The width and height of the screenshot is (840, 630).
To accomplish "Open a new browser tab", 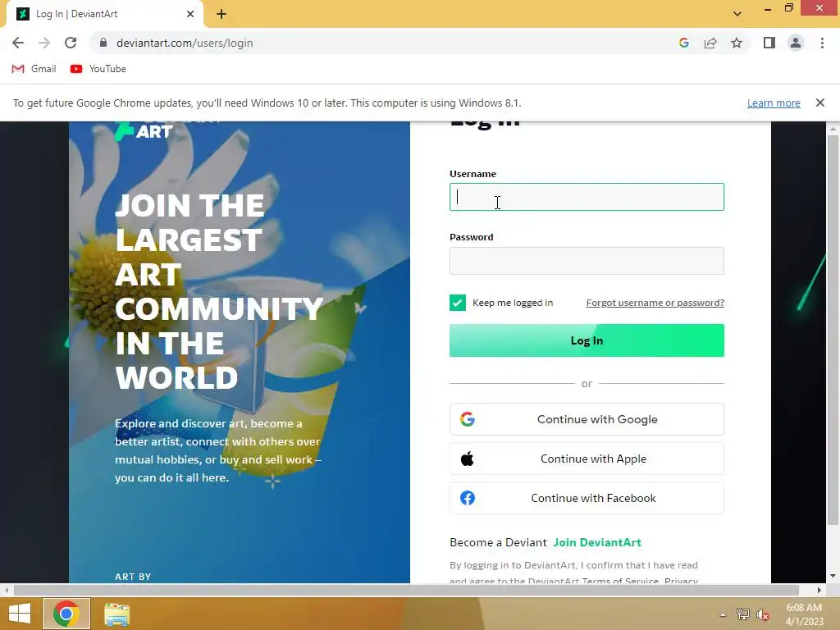I will click(221, 14).
